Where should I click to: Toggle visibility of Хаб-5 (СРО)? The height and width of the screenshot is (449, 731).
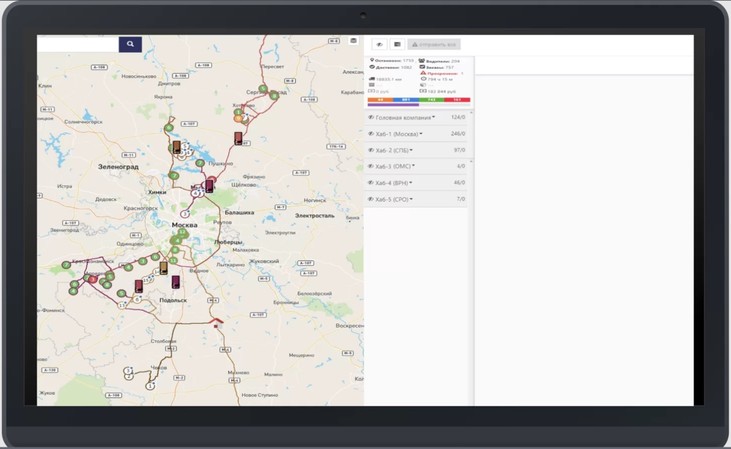pyautogui.click(x=371, y=199)
